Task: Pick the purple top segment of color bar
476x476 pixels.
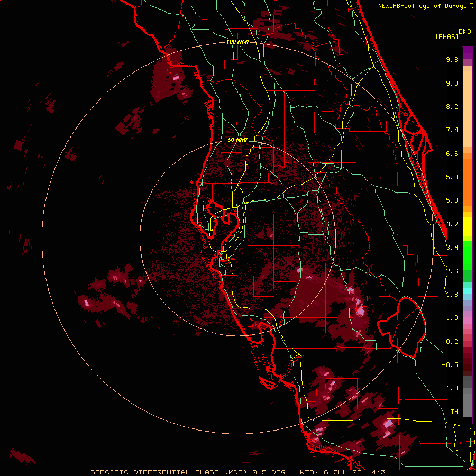Action: 467,53
